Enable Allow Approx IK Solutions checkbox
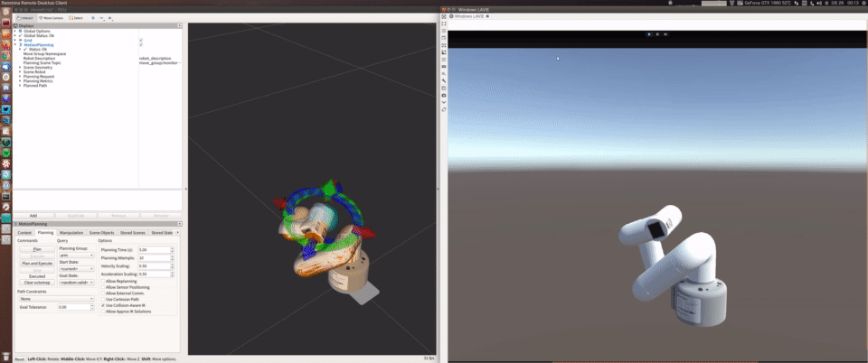868x363 pixels. click(x=103, y=312)
